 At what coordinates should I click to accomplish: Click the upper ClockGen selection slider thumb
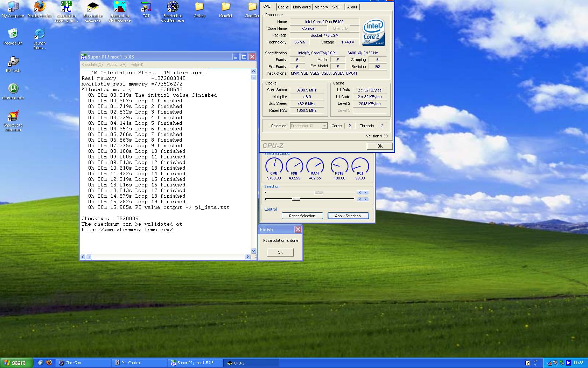pos(318,192)
